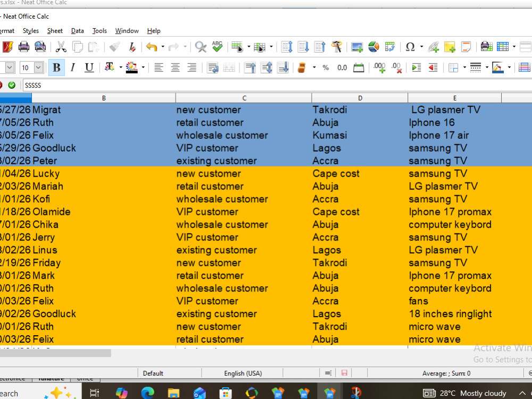
Task: Click the Freeze Rows and Columns icon
Action: point(503,47)
